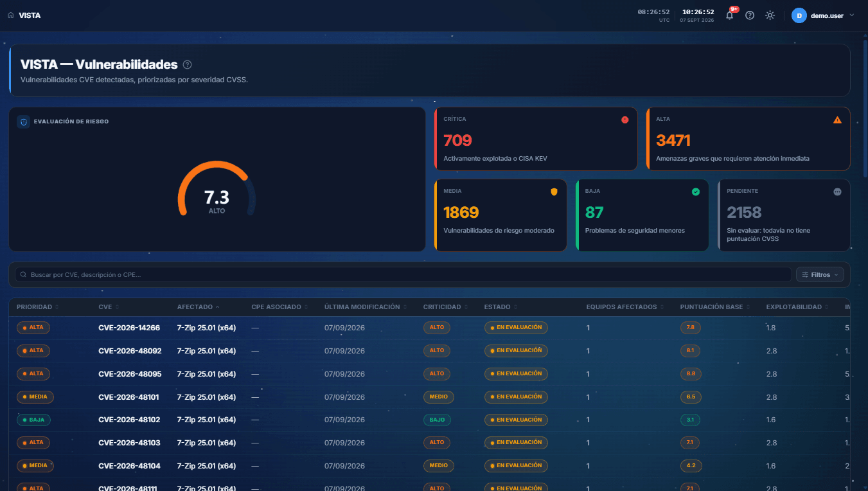Click the shield icon in Evaluación de Riesgo
Screen dimensions: 868x491
point(24,121)
